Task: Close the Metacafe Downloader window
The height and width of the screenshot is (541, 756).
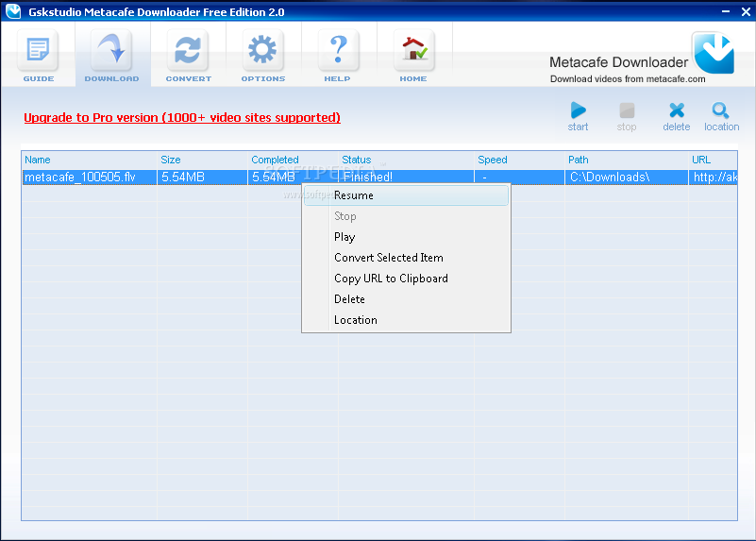Action: point(746,11)
